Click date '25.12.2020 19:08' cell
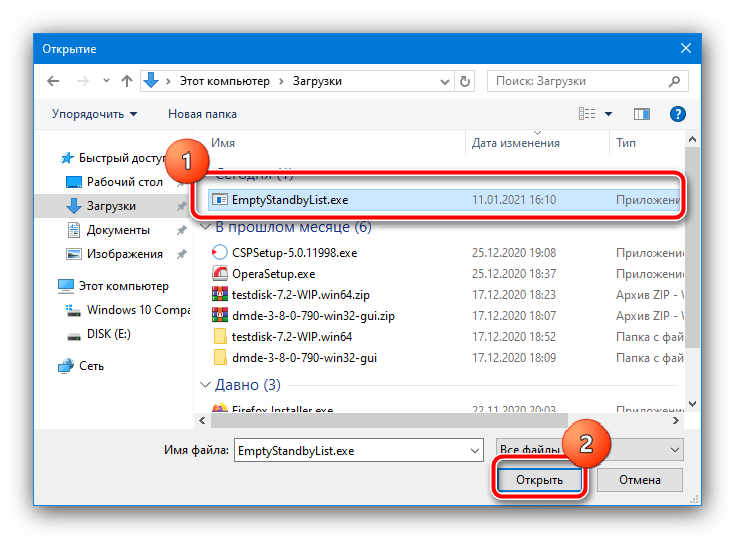This screenshot has width=735, height=539. (x=514, y=253)
